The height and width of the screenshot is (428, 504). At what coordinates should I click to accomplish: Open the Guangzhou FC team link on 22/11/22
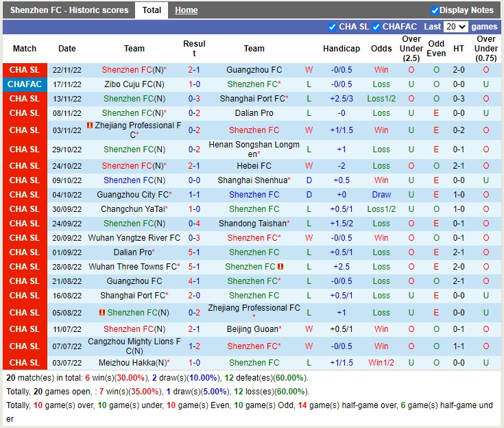[254, 70]
